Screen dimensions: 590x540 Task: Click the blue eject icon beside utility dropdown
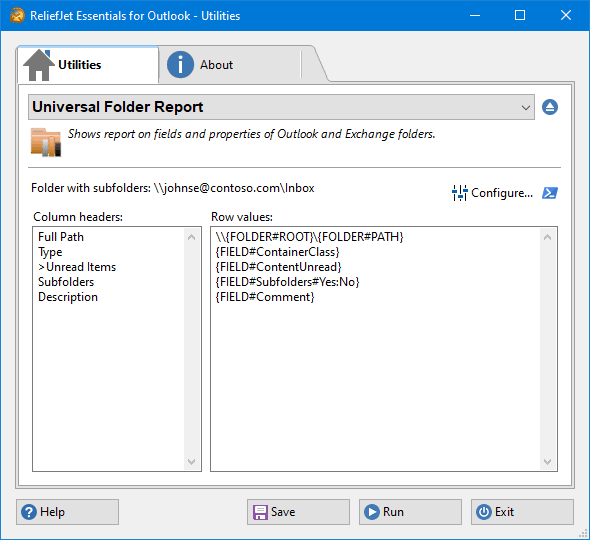click(550, 107)
